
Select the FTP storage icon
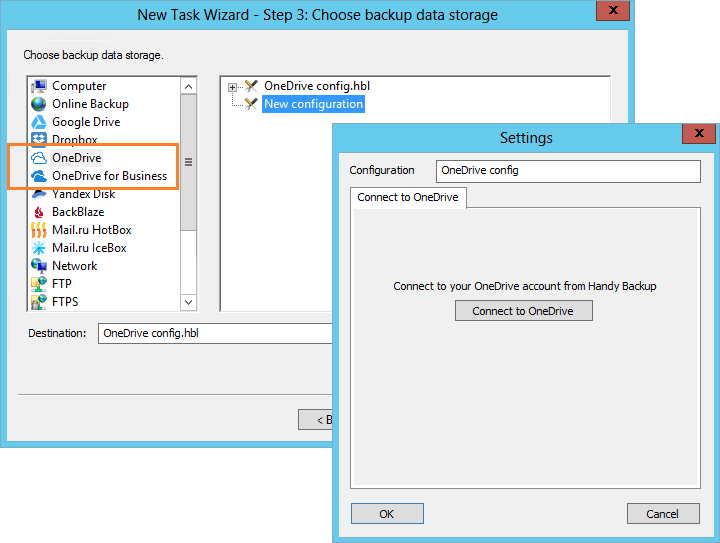[39, 284]
